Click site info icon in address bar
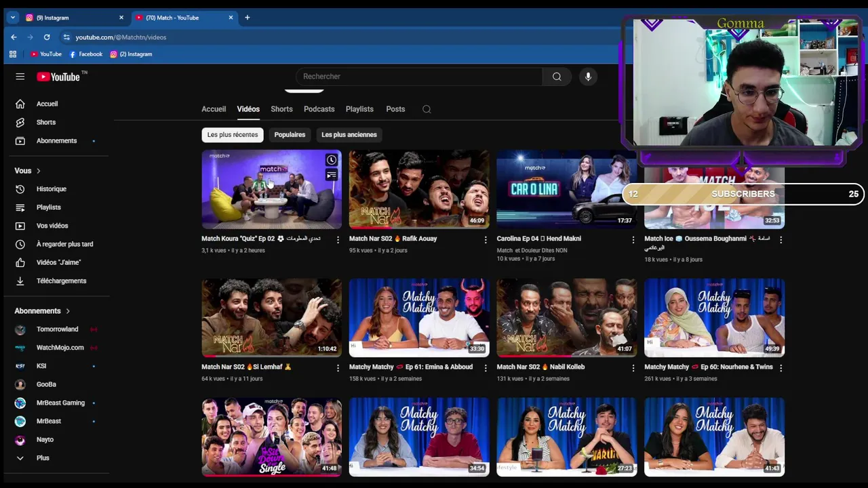Screen dimensions: 868x488 click(x=66, y=37)
